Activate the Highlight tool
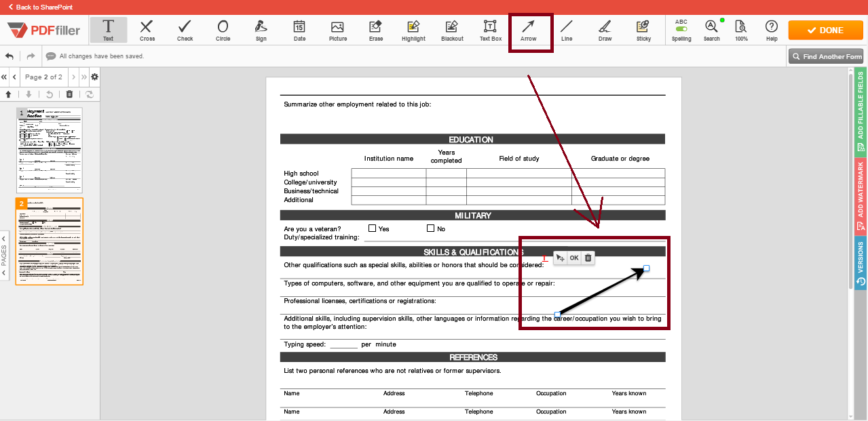868x421 pixels. pos(413,30)
